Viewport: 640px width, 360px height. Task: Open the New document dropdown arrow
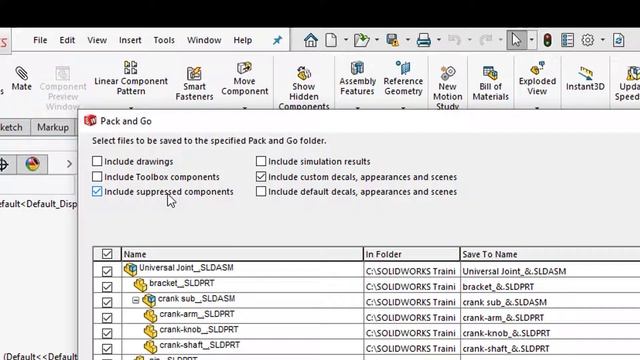coord(346,40)
